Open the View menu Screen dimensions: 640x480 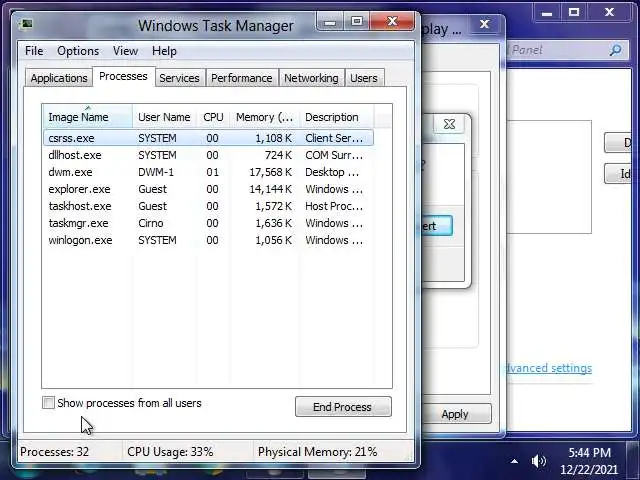point(125,51)
